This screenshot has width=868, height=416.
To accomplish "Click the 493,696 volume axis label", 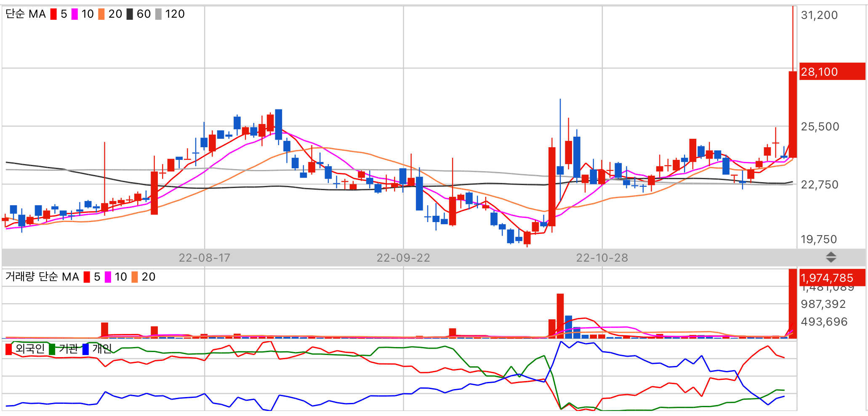I will click(824, 322).
